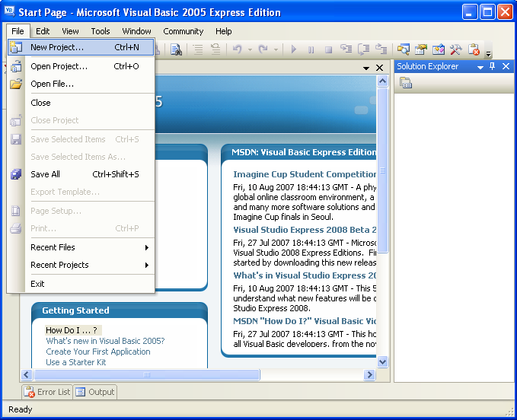Screen dimensions: 517x420
Task: Click Create Your First Application link
Action: coord(98,352)
